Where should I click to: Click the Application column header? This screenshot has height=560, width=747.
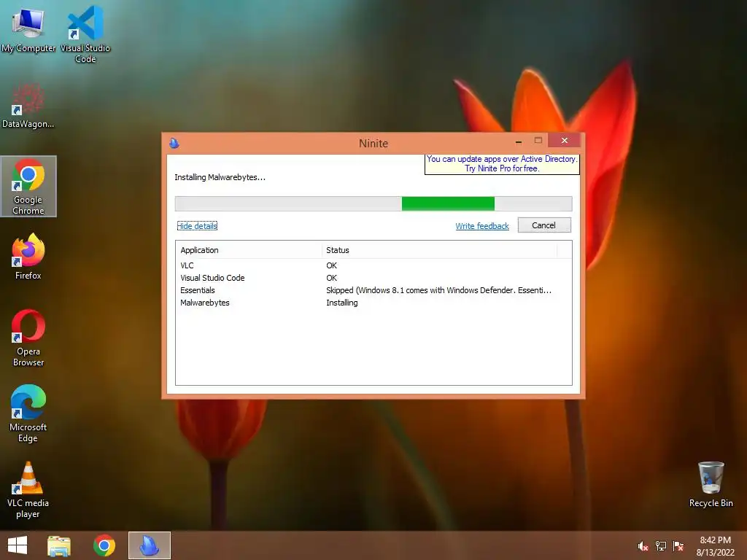point(249,250)
